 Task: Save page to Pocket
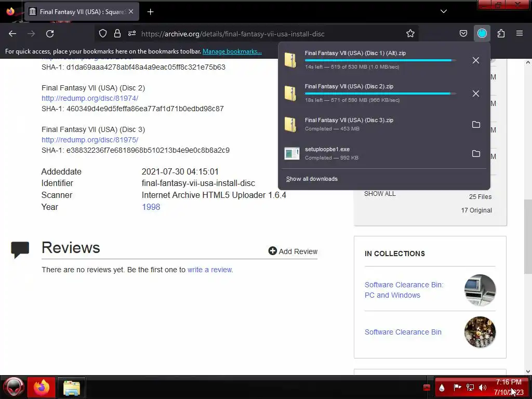click(x=463, y=34)
